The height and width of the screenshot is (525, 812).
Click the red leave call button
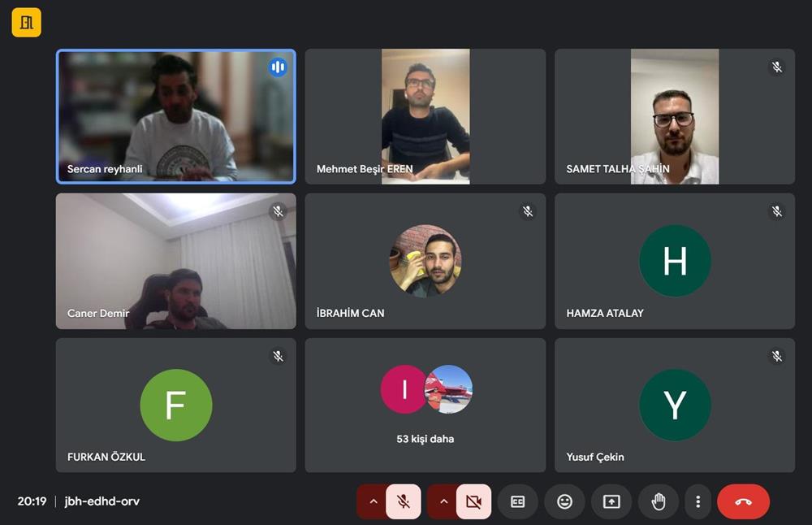point(743,501)
